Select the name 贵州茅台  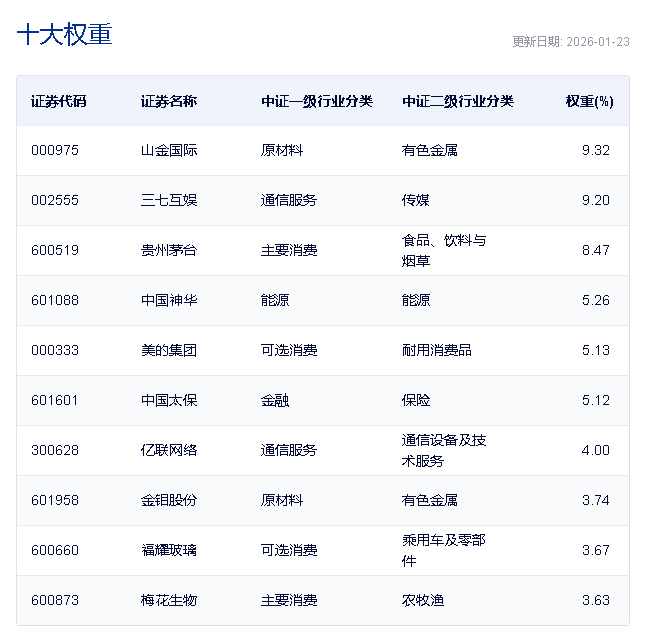169,250
